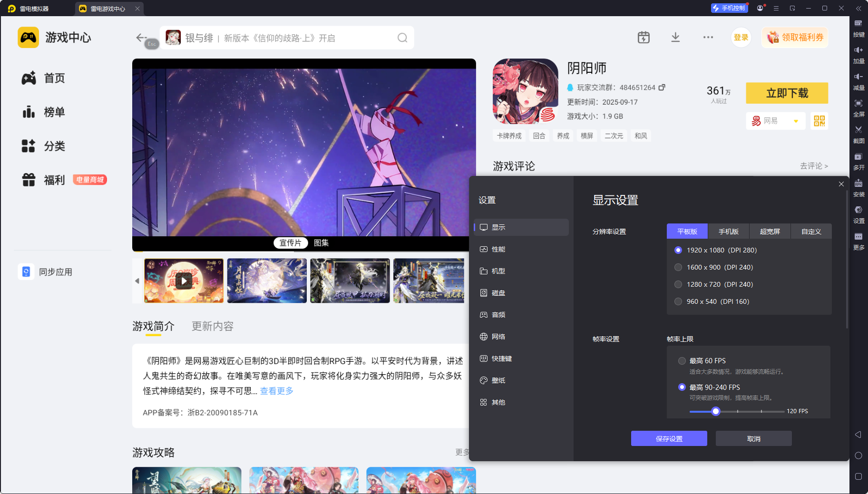Image resolution: width=868 pixels, height=494 pixels.
Task: Open the calendar check-in icon
Action: 644,37
